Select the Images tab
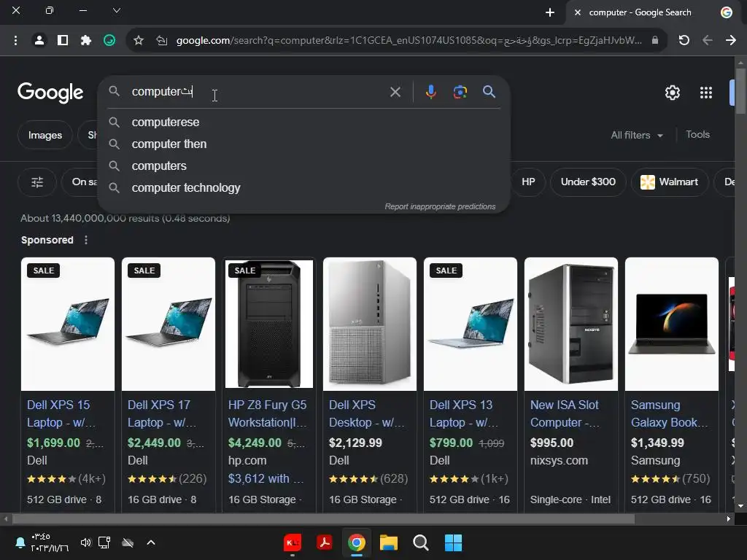747x560 pixels. (45, 135)
